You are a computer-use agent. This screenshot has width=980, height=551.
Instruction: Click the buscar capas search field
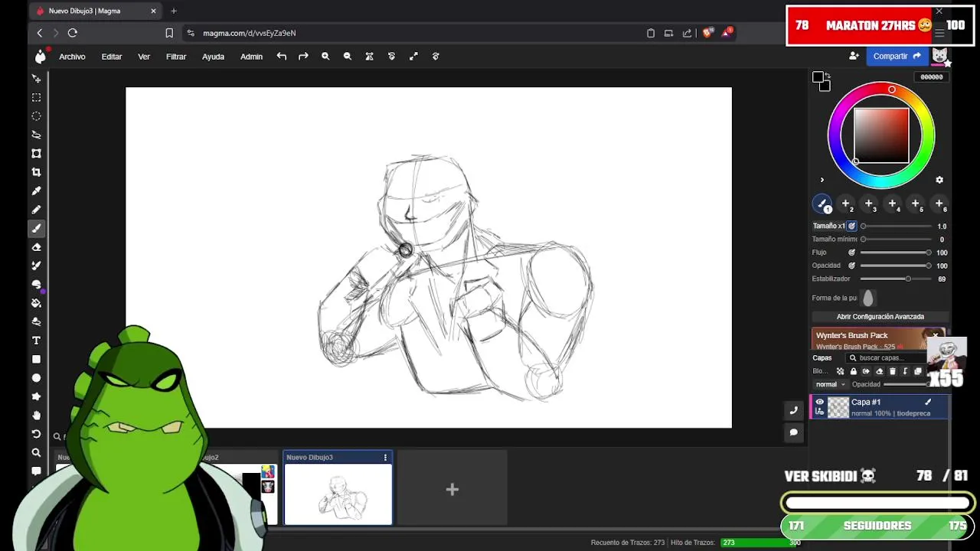coord(887,358)
